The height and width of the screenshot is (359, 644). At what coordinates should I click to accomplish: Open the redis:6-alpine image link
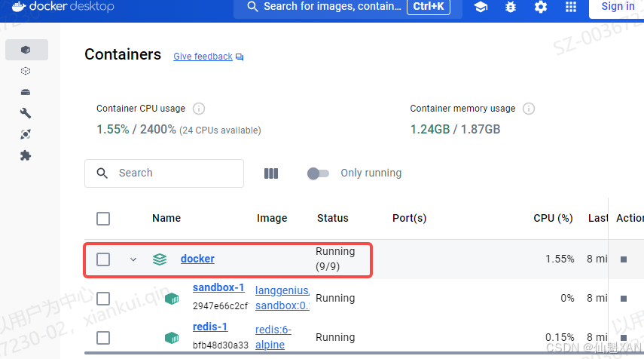pyautogui.click(x=273, y=337)
